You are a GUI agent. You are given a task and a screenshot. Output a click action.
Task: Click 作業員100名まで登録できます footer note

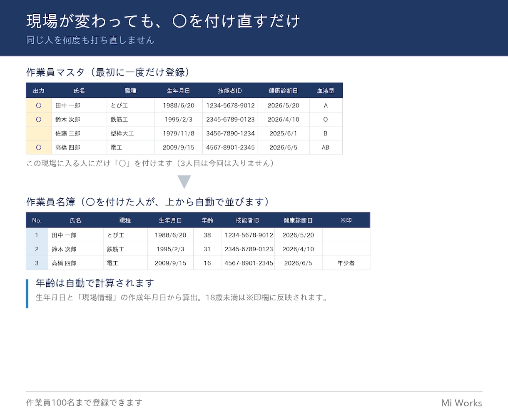(x=84, y=402)
